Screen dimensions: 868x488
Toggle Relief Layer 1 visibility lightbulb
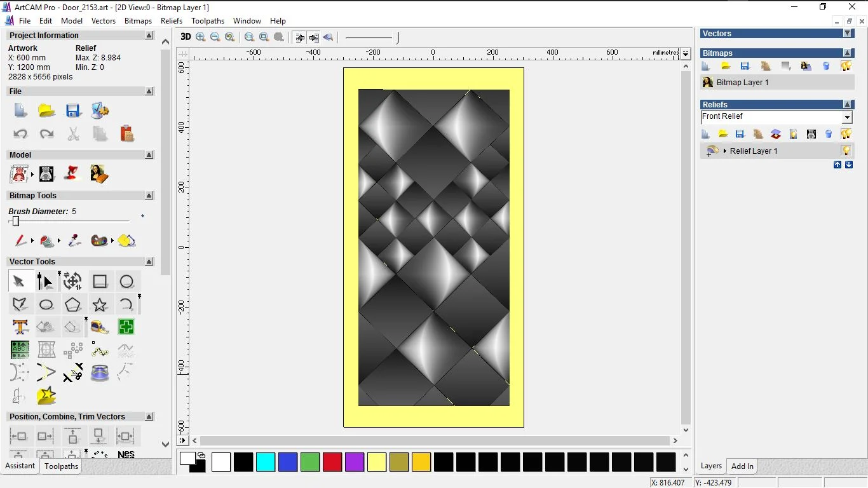coord(846,151)
